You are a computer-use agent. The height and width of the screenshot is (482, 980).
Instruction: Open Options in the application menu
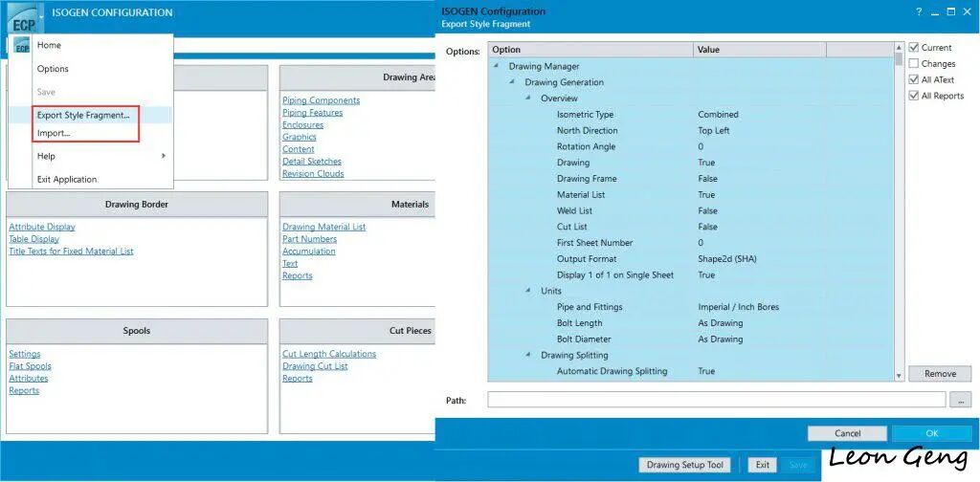(53, 69)
